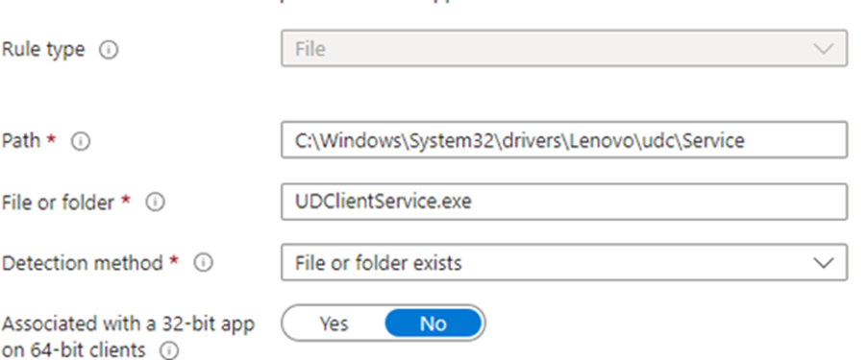868x360 pixels.
Task: Click the File or folder info icon
Action: tap(155, 203)
